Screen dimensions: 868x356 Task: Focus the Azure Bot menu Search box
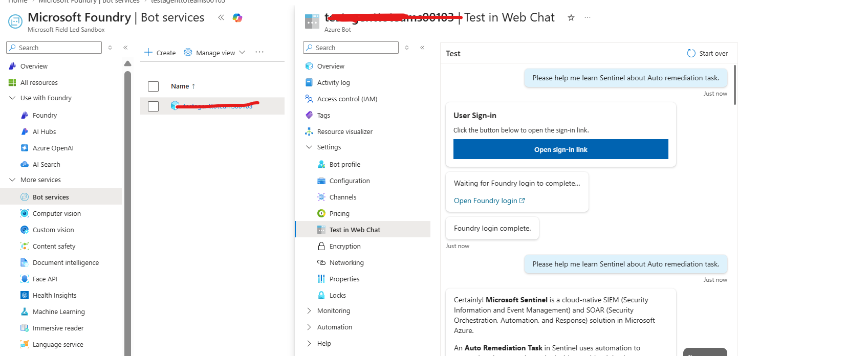(x=351, y=48)
